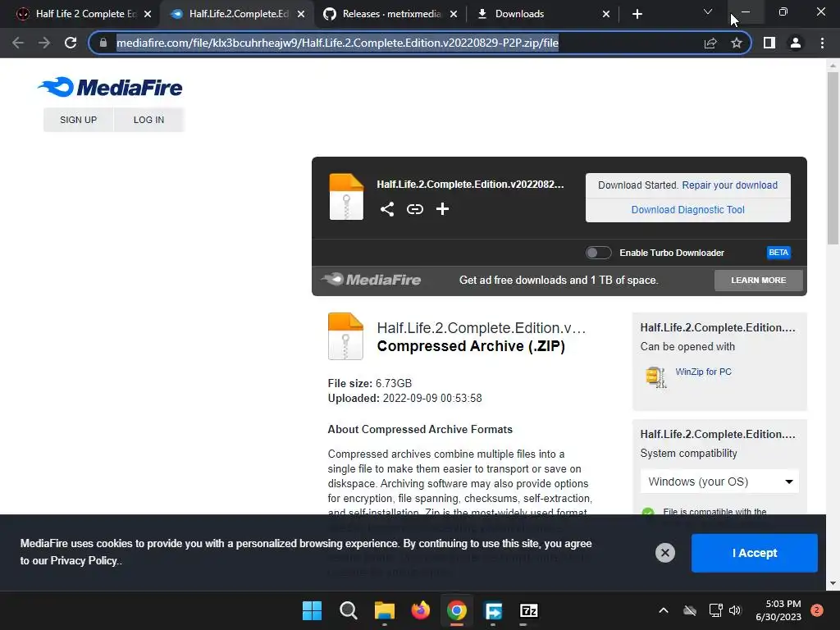Viewport: 840px width, 630px height.
Task: Go back with browser back arrow
Action: pyautogui.click(x=18, y=43)
